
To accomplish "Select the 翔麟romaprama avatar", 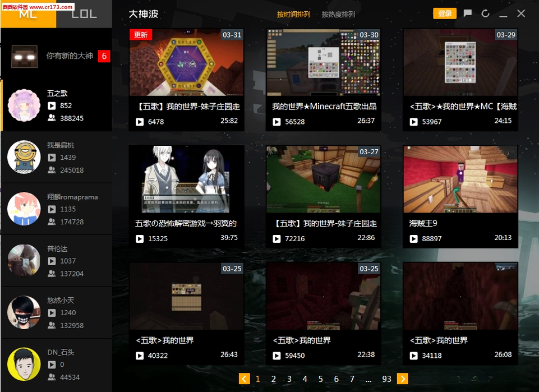I will click(24, 209).
